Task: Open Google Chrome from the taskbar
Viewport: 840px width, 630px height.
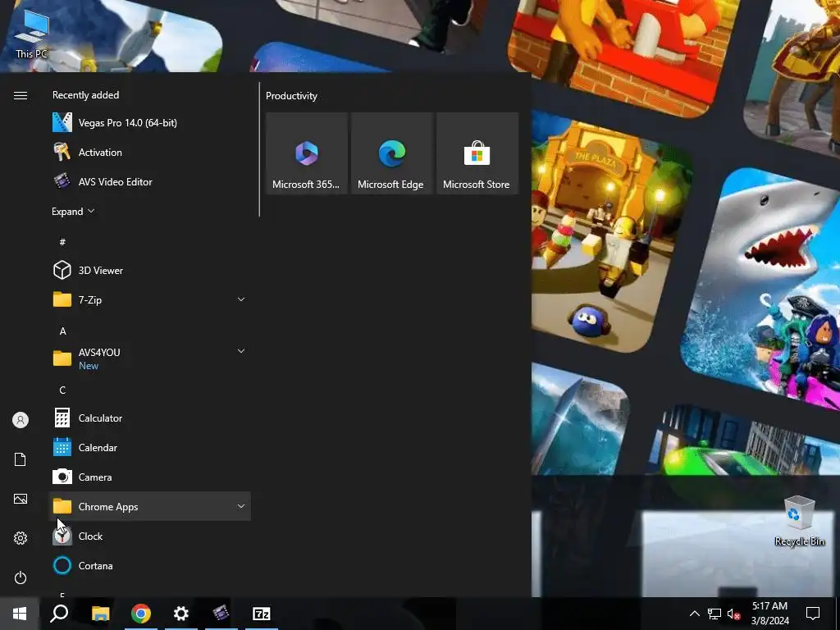Action: coord(141,614)
